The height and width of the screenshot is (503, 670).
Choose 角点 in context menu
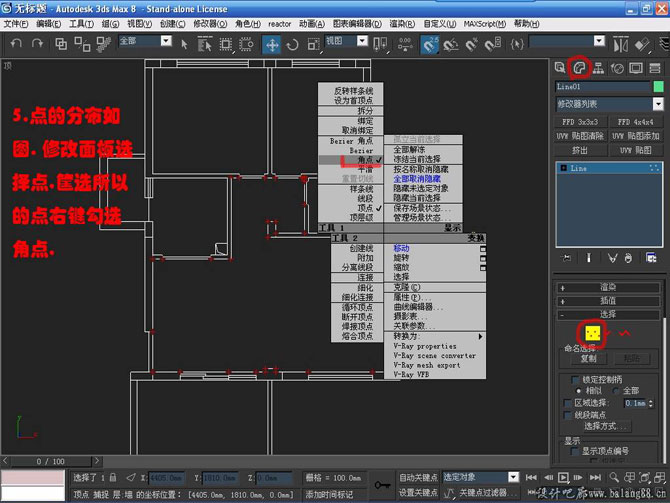(x=351, y=160)
